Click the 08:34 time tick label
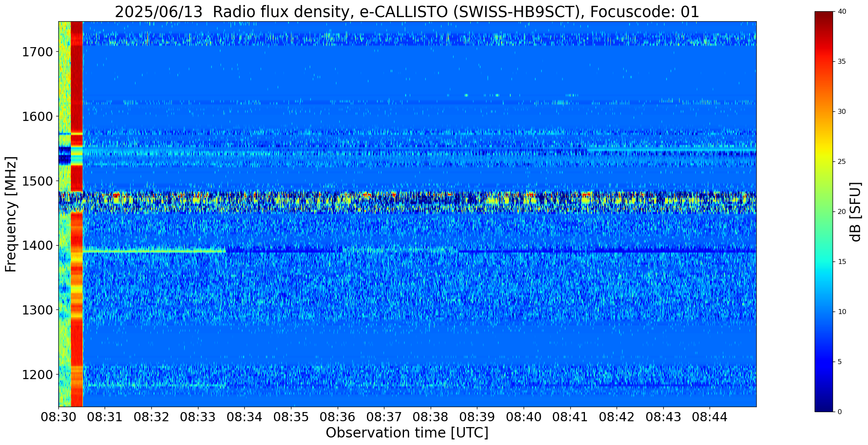This screenshot has width=868, height=445. (x=244, y=417)
